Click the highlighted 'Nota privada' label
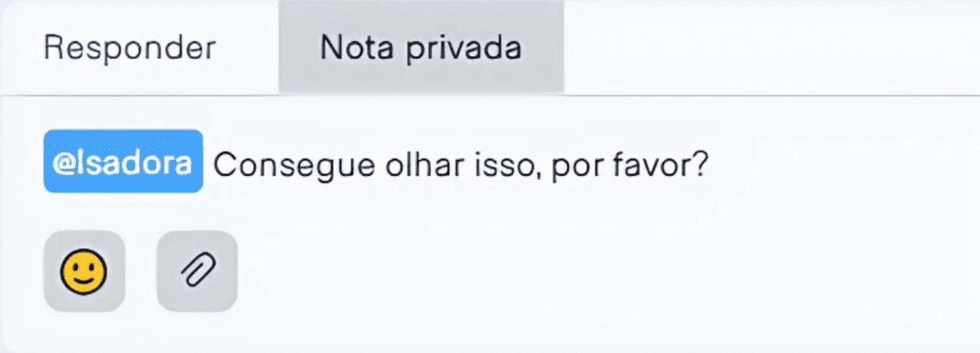This screenshot has height=353, width=980. click(x=421, y=49)
